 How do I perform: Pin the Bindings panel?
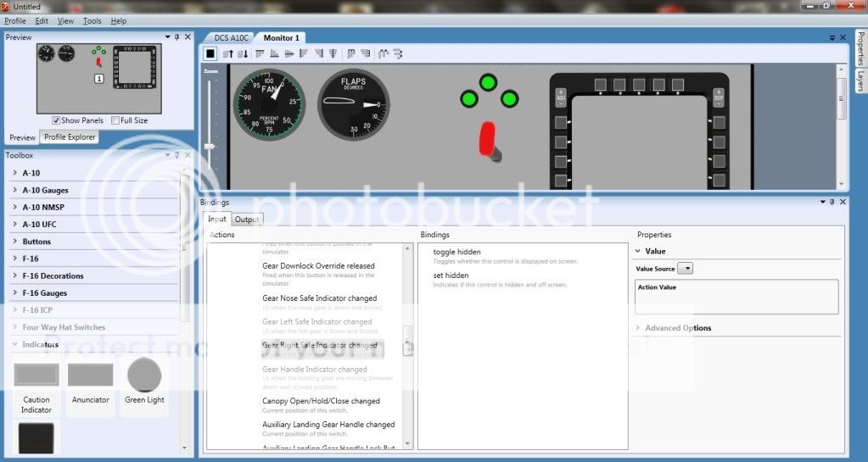point(832,202)
